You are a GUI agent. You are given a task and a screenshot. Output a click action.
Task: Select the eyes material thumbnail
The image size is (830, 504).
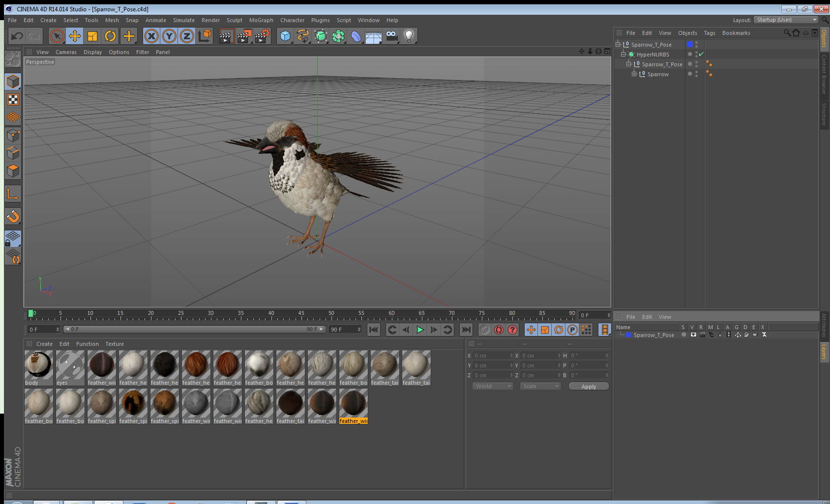[70, 368]
